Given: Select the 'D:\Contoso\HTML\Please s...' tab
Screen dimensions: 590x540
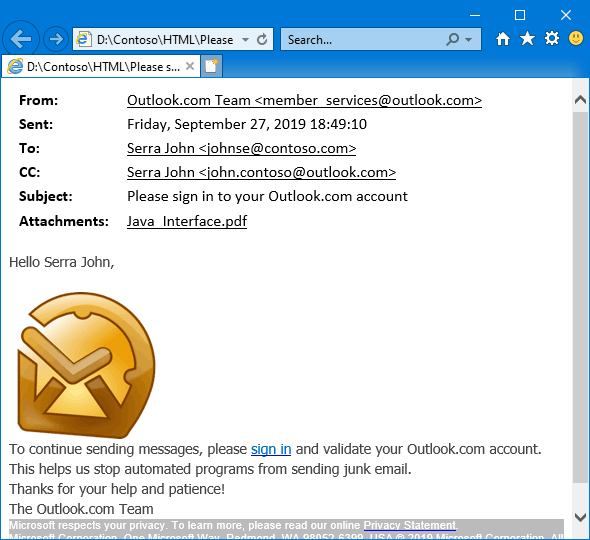Looking at the screenshot, I should (100, 67).
